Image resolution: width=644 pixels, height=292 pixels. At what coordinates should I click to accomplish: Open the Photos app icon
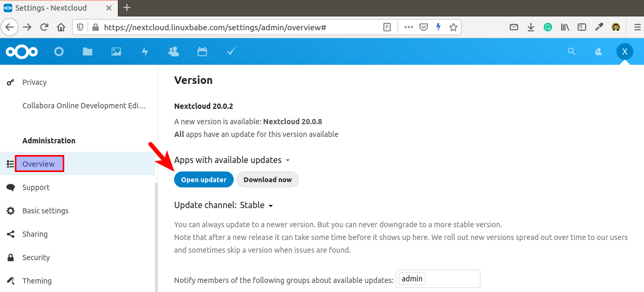(x=116, y=51)
